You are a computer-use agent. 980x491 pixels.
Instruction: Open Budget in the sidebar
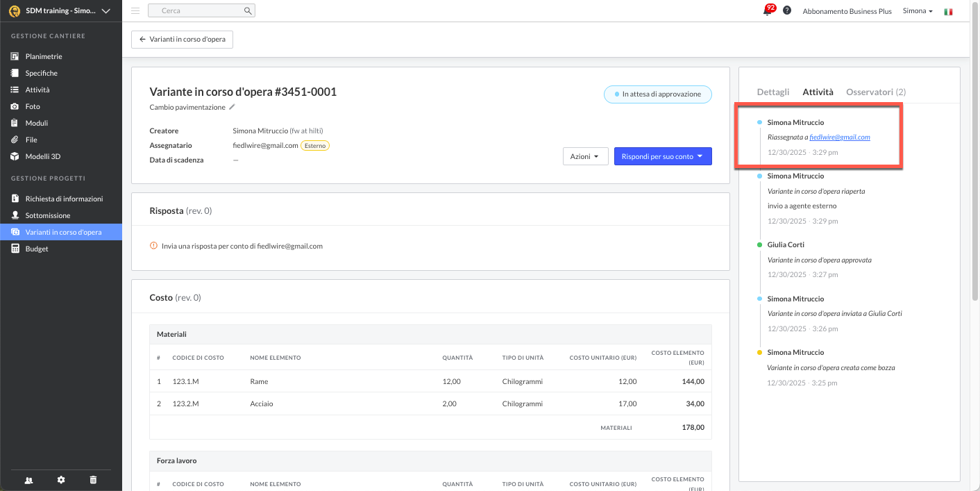coord(37,249)
